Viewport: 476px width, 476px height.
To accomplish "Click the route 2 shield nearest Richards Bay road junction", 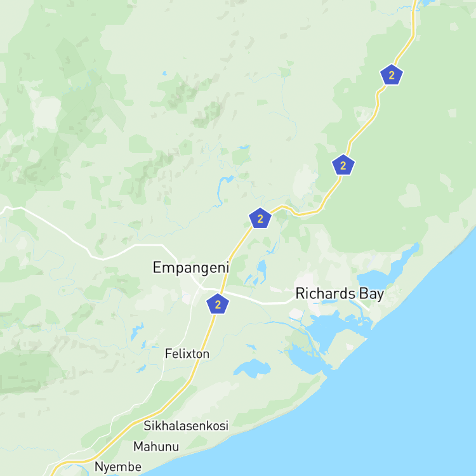I will pyautogui.click(x=217, y=304).
